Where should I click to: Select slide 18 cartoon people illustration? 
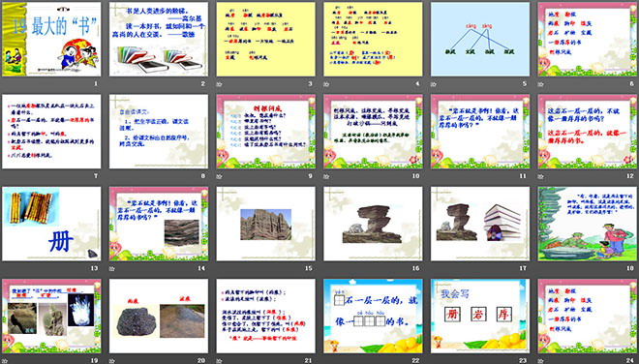(x=588, y=224)
